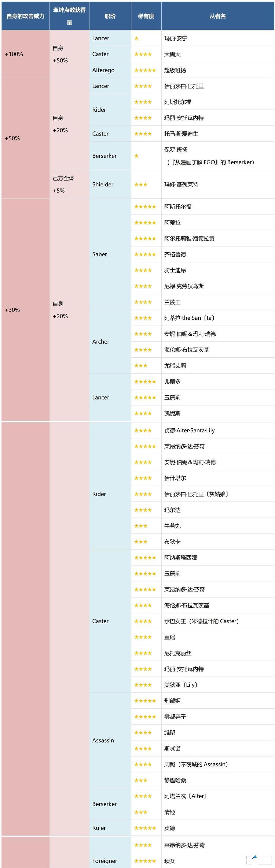The width and height of the screenshot is (275, 868).
Task: Click the 从者名 column header
Action: (218, 16)
